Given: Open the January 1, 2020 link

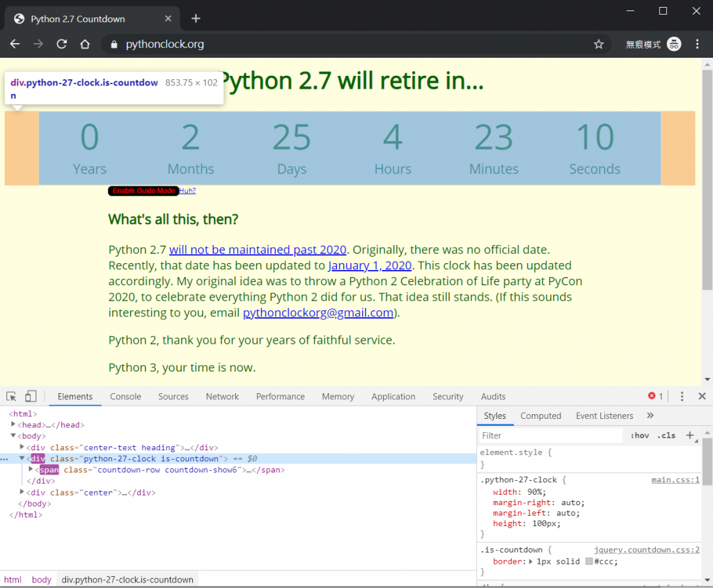Looking at the screenshot, I should pos(370,265).
